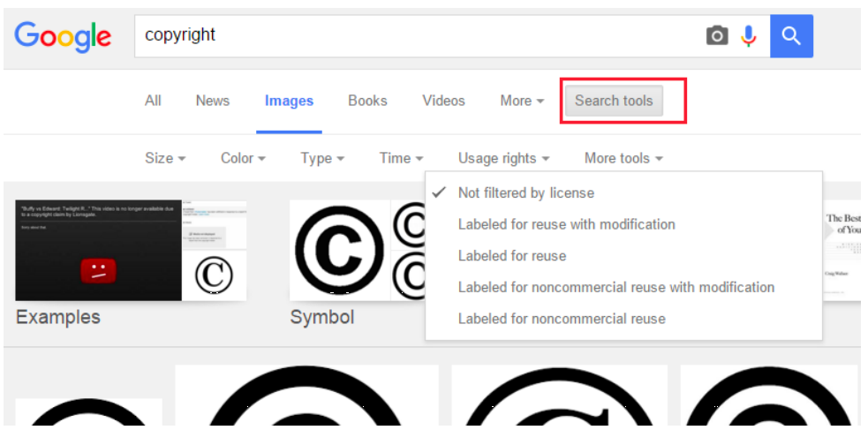Screen dimensions: 868x430
Task: Click the camera search-by-image icon
Action: tap(717, 36)
